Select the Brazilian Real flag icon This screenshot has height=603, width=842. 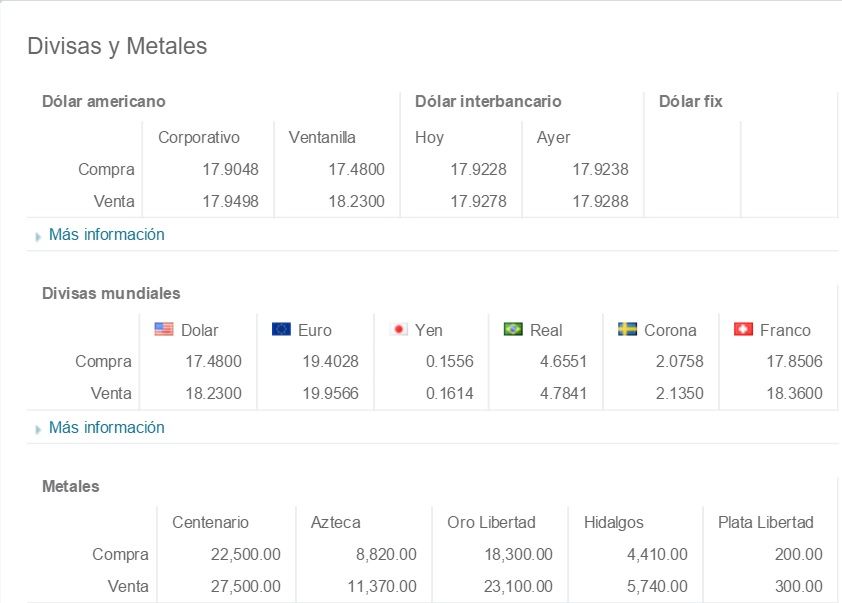(512, 329)
